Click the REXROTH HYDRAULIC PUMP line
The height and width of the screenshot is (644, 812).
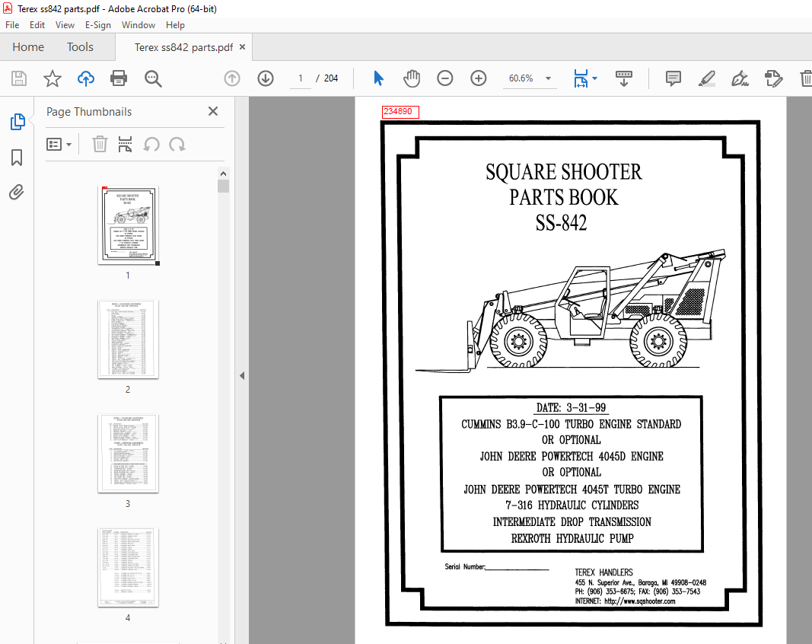click(572, 538)
